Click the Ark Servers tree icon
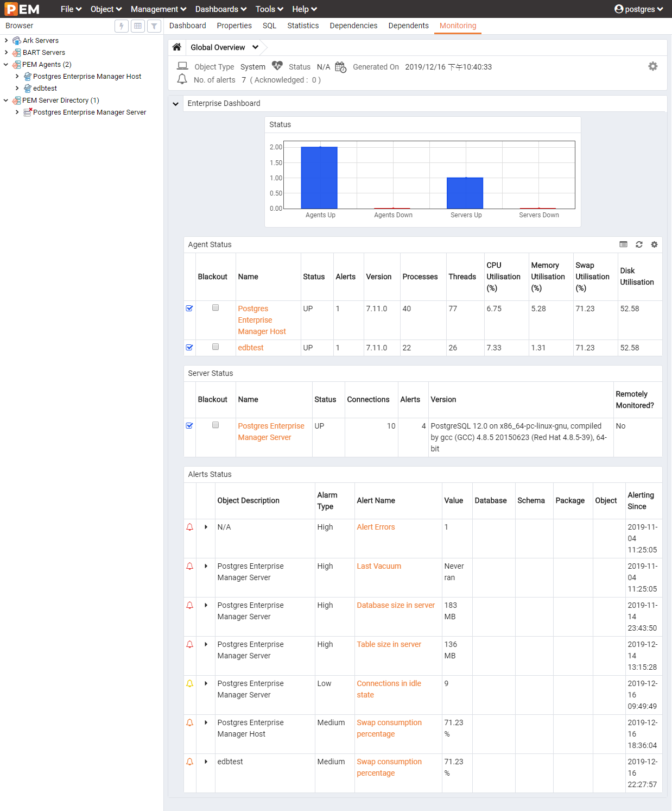The width and height of the screenshot is (672, 811). (x=17, y=41)
